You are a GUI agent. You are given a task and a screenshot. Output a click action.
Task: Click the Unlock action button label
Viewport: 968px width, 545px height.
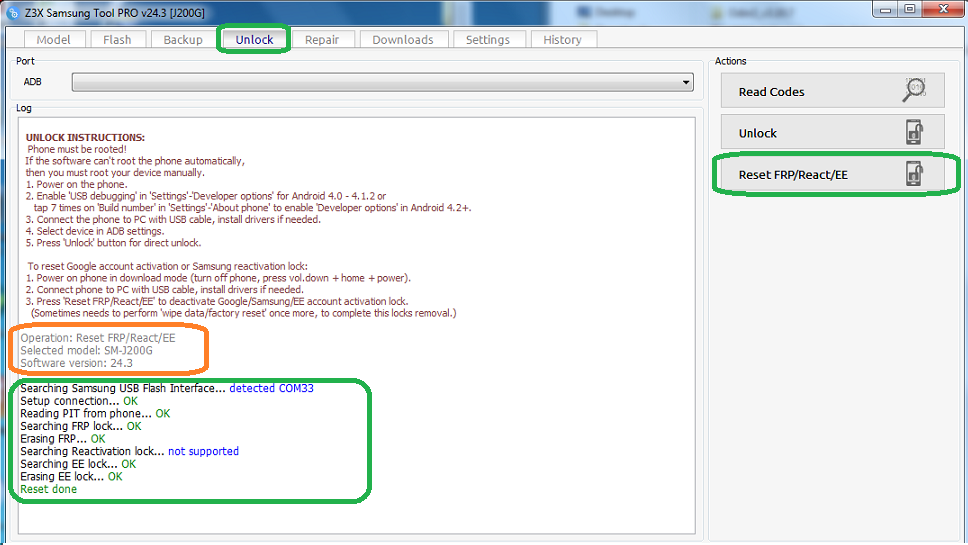[758, 133]
